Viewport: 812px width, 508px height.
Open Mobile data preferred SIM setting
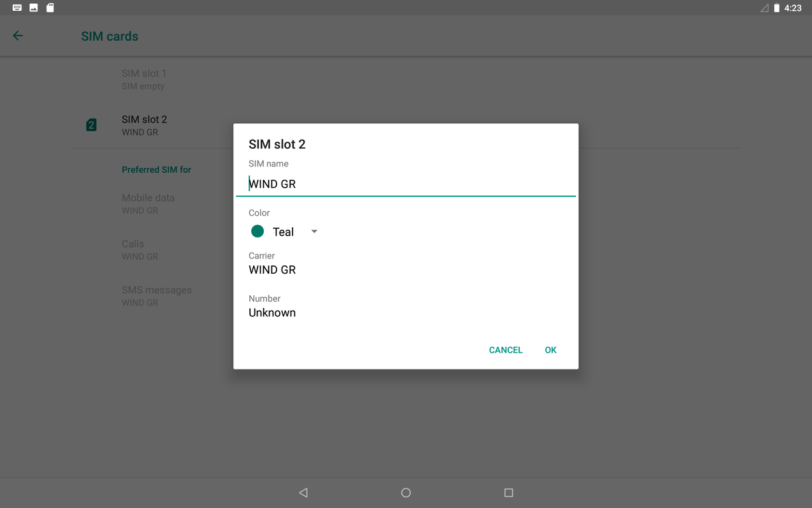pyautogui.click(x=148, y=204)
